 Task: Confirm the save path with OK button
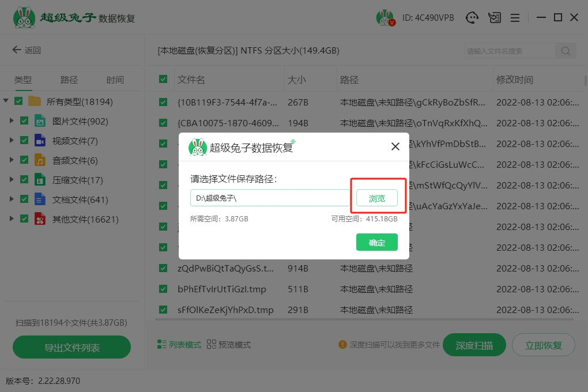coord(377,243)
